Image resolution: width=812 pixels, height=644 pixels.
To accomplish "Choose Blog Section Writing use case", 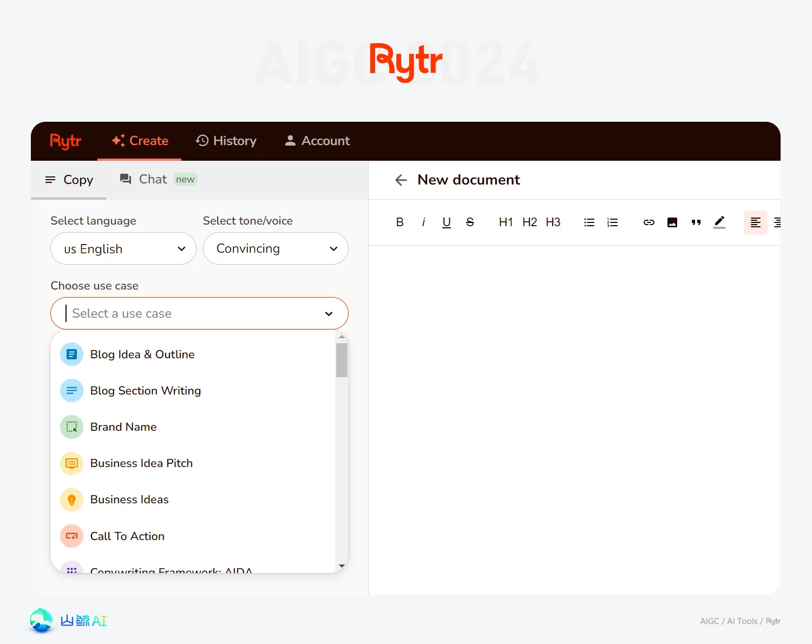I will pos(193,391).
